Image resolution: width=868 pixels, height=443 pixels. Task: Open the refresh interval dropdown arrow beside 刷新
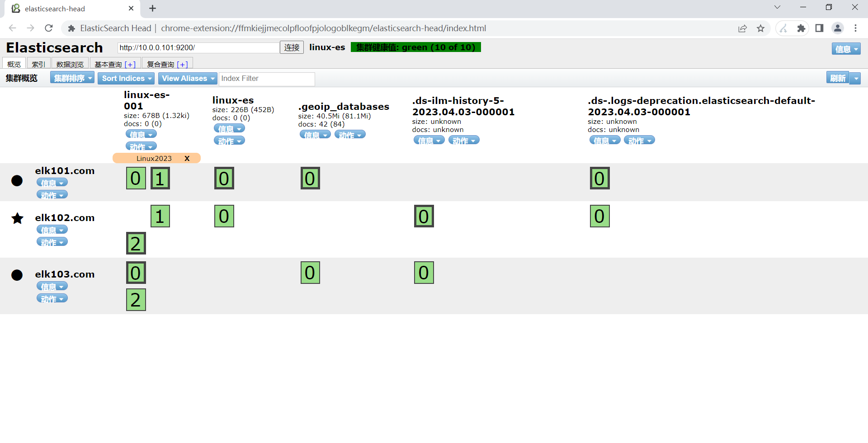click(x=855, y=78)
